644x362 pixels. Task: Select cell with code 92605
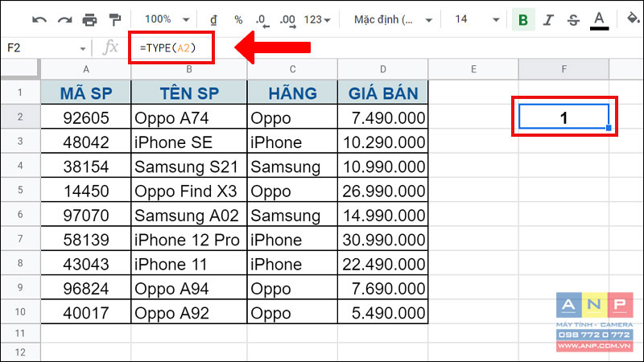tap(86, 117)
